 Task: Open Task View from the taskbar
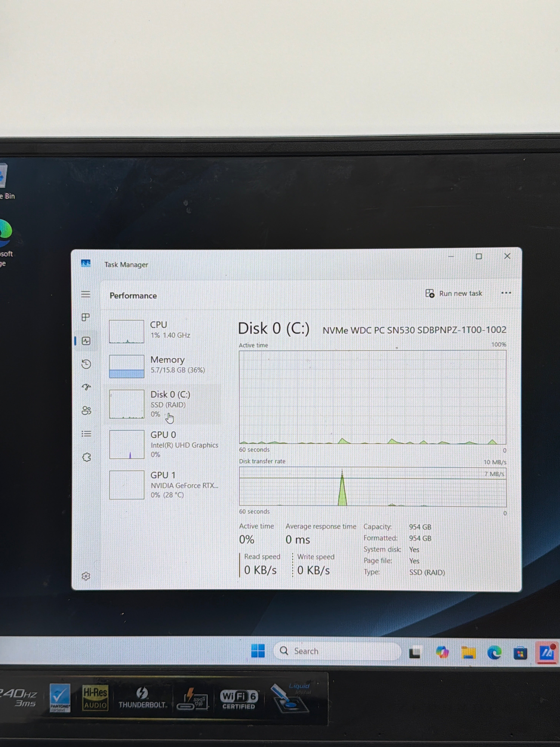[x=415, y=653]
